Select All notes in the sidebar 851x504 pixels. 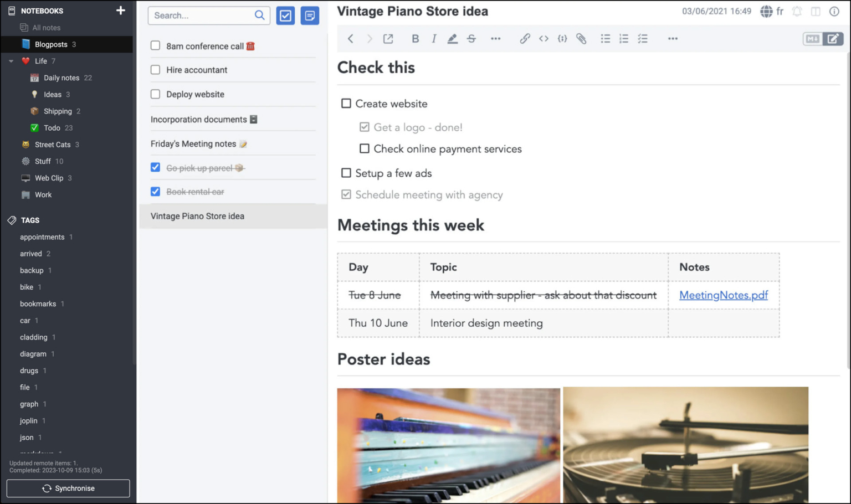point(47,27)
